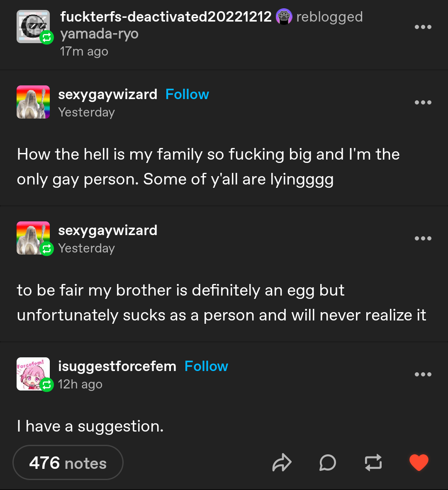Screen dimensions: 448x490
Task: Open options menu for top reblog header
Action: pos(423,27)
